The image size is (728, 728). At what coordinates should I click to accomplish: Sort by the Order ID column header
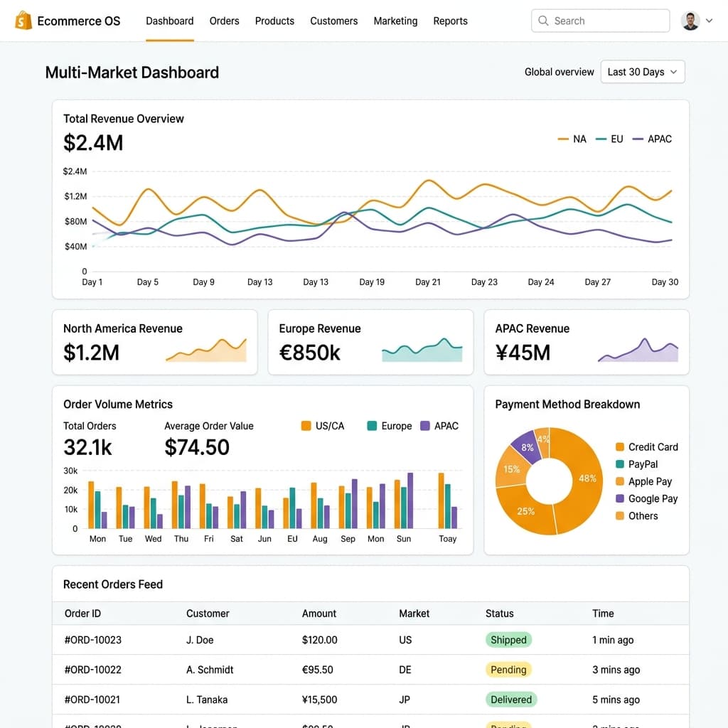82,614
